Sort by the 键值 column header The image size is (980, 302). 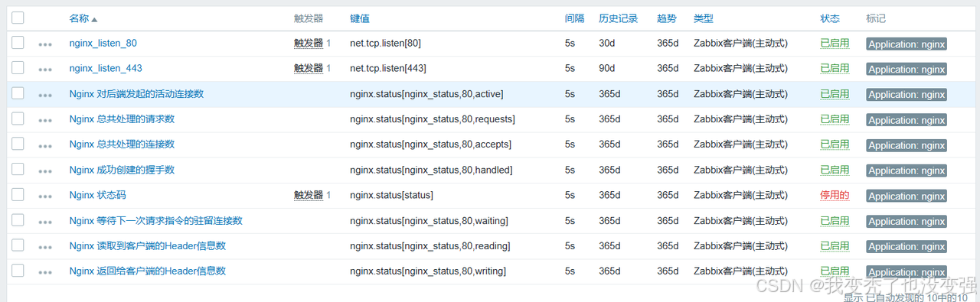click(x=360, y=18)
